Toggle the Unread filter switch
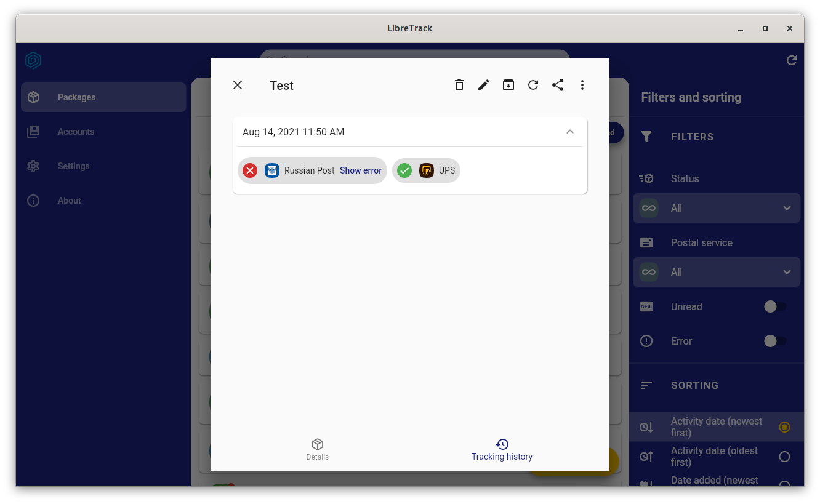 (775, 306)
